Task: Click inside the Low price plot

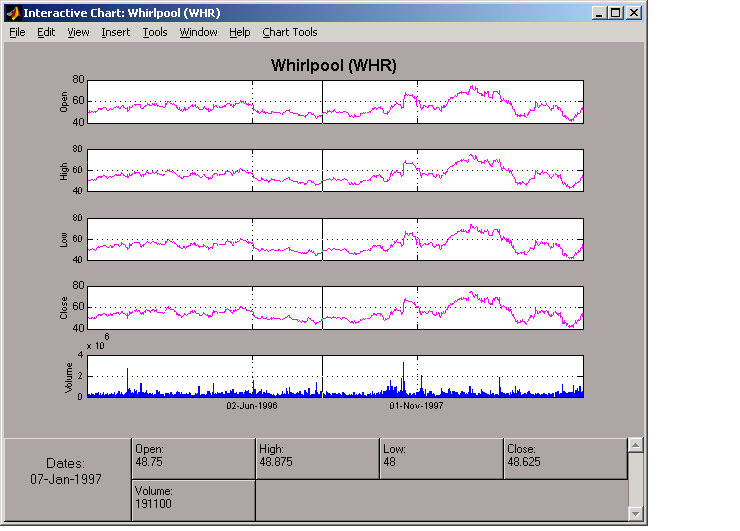Action: (336, 239)
